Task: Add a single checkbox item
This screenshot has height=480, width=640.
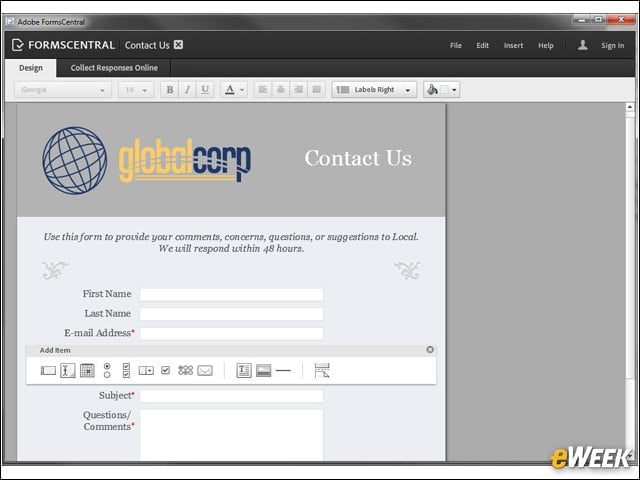Action: pos(165,370)
